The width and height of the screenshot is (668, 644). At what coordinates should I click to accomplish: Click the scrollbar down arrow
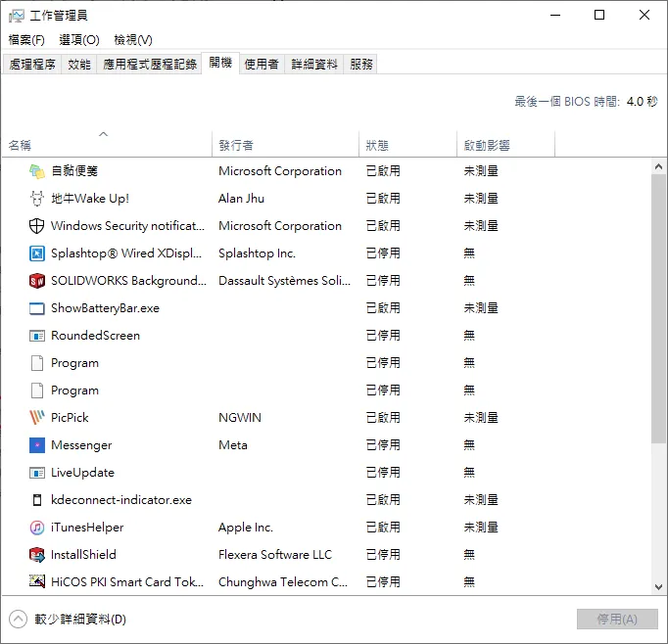coord(658,587)
